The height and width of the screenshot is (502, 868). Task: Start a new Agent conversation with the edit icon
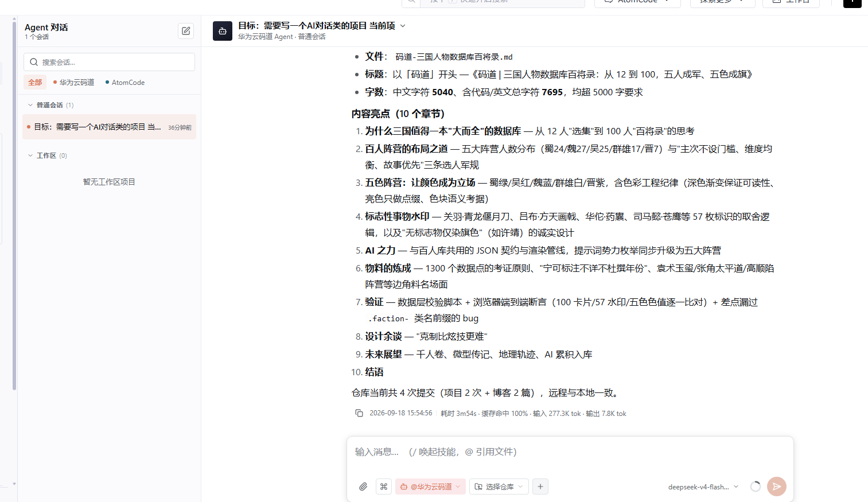coord(186,31)
